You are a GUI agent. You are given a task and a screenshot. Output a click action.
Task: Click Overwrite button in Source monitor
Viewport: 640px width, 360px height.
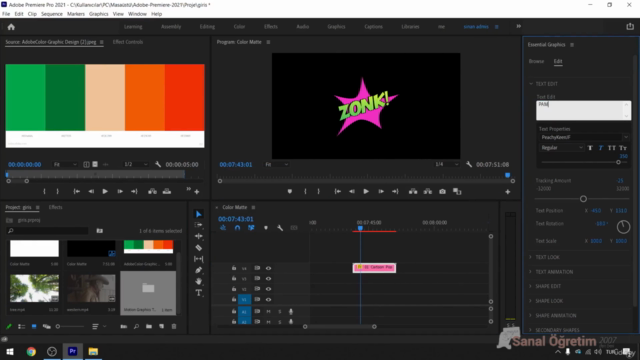coord(167,191)
